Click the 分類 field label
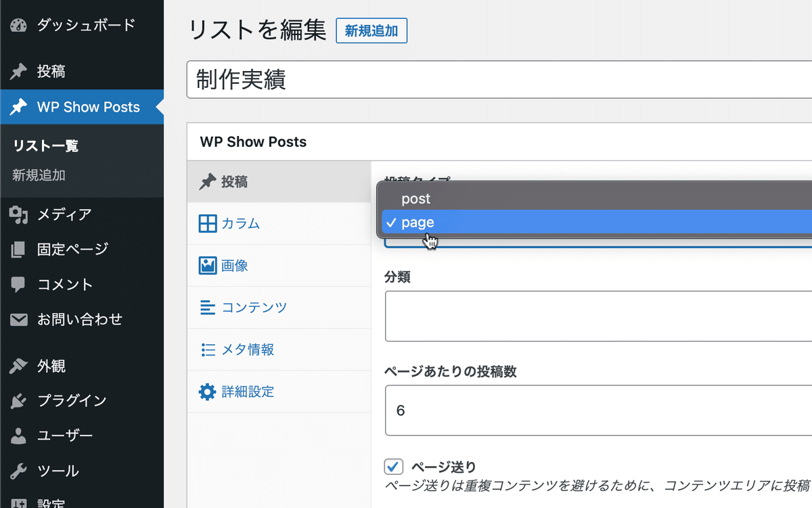 397,277
